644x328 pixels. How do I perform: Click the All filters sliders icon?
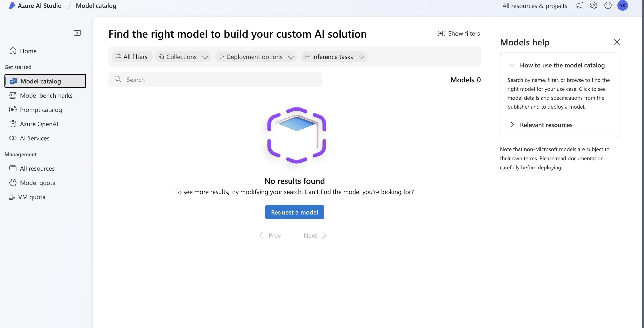pyautogui.click(x=118, y=56)
